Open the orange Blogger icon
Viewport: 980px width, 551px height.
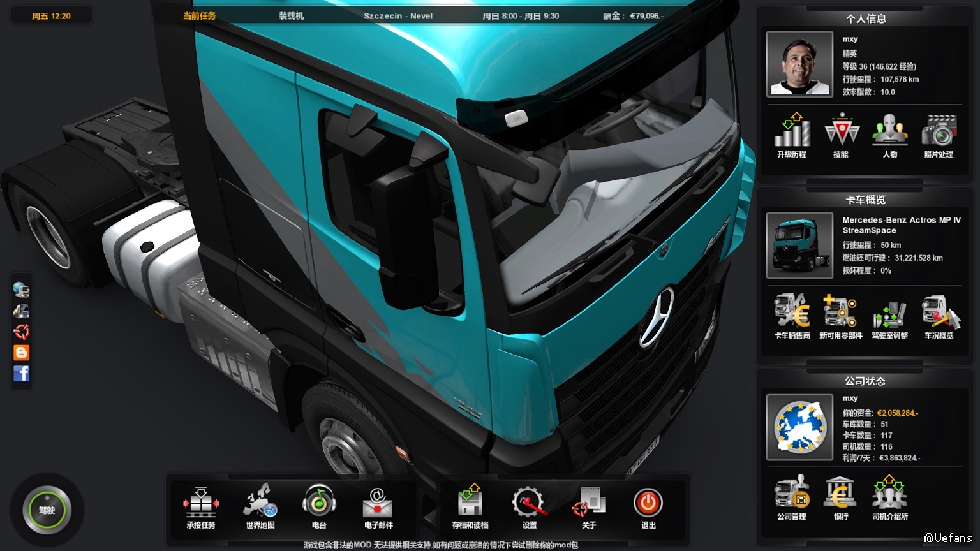(x=21, y=353)
